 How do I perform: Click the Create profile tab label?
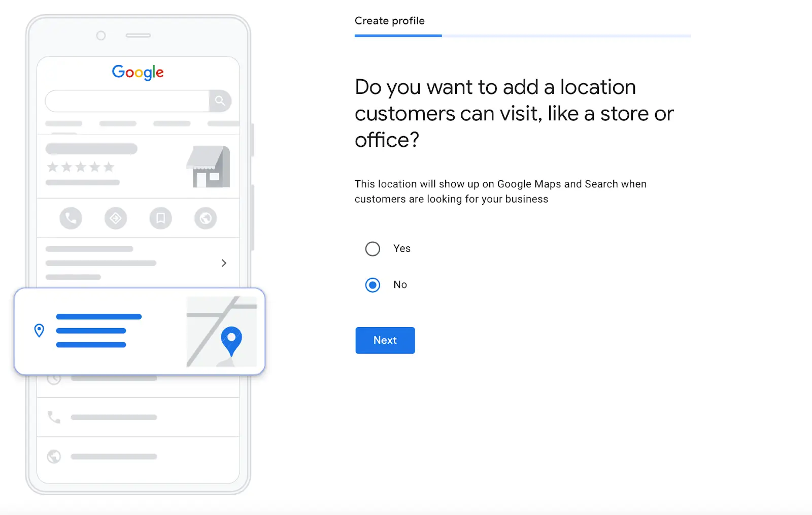point(390,21)
